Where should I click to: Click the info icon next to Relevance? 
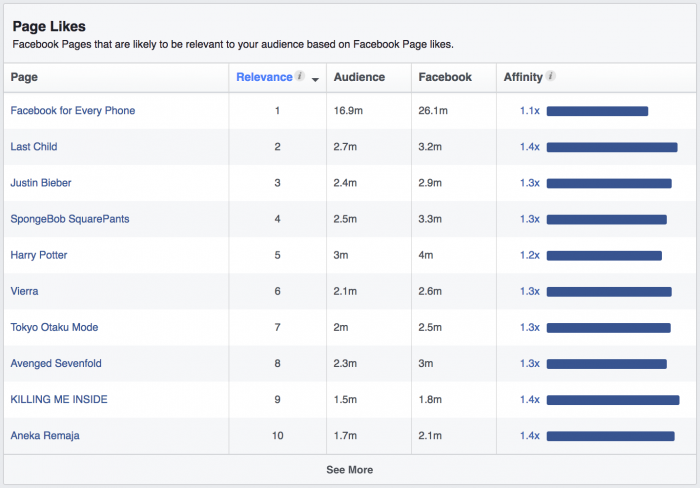(x=300, y=76)
